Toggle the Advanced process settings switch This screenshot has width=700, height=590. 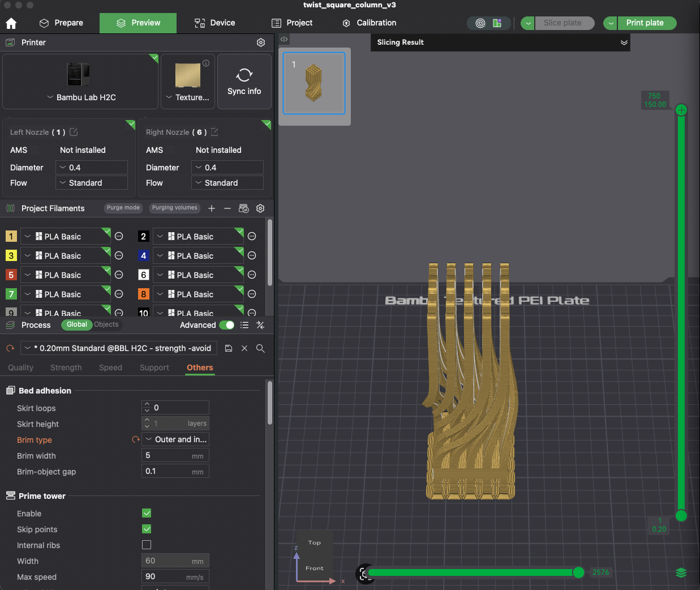[x=226, y=325]
